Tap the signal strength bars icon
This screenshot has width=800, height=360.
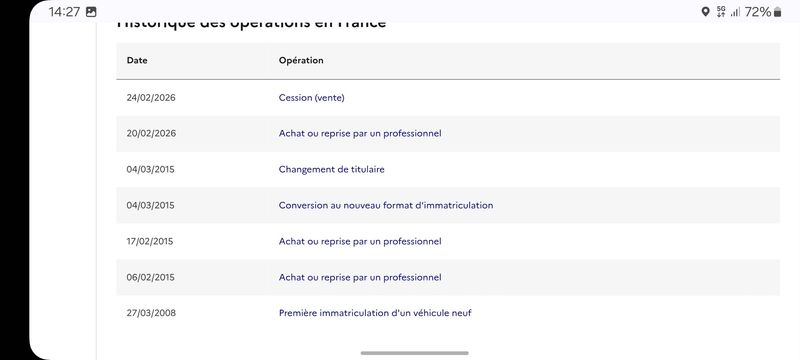735,12
